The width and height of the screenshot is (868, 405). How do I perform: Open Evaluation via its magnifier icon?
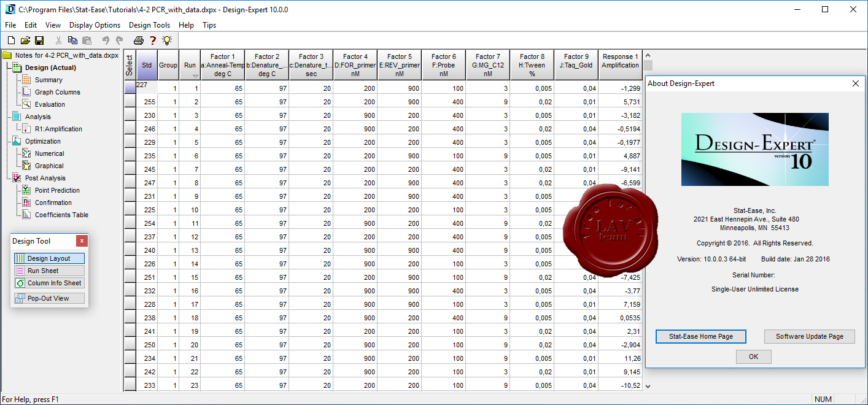click(x=26, y=104)
